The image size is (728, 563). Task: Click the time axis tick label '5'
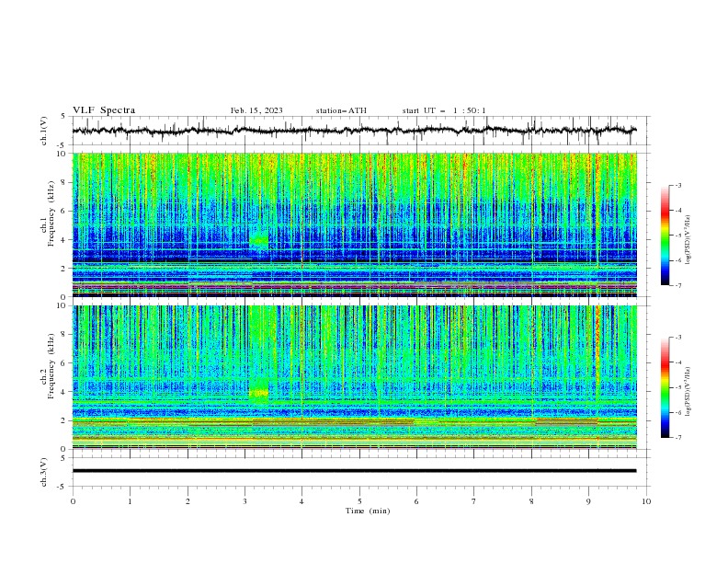click(359, 501)
